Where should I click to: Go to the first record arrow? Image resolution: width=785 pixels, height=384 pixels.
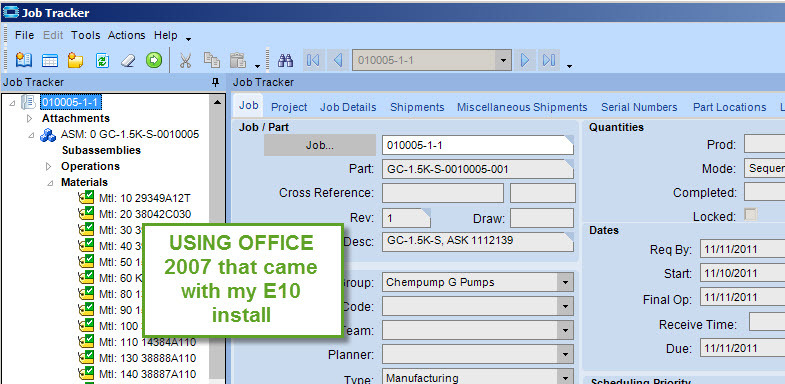click(x=313, y=61)
